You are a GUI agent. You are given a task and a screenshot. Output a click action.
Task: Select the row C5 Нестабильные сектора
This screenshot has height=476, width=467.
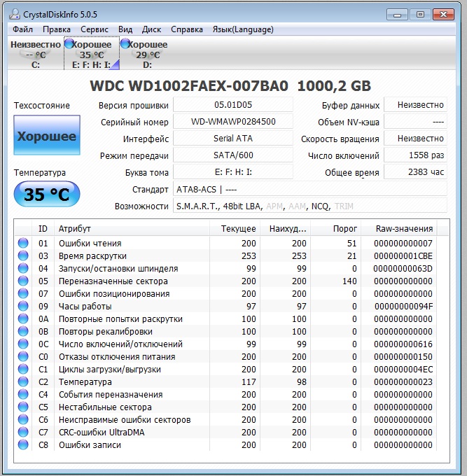[x=105, y=407]
